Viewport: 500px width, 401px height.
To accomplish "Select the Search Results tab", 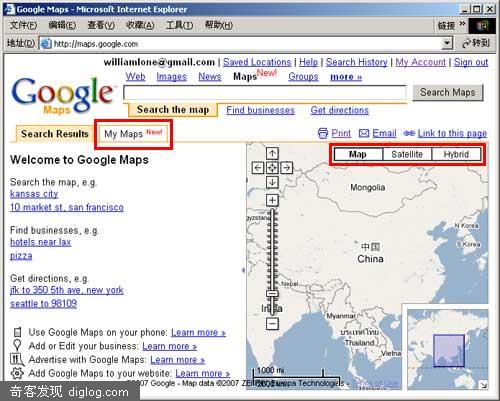I will point(55,134).
